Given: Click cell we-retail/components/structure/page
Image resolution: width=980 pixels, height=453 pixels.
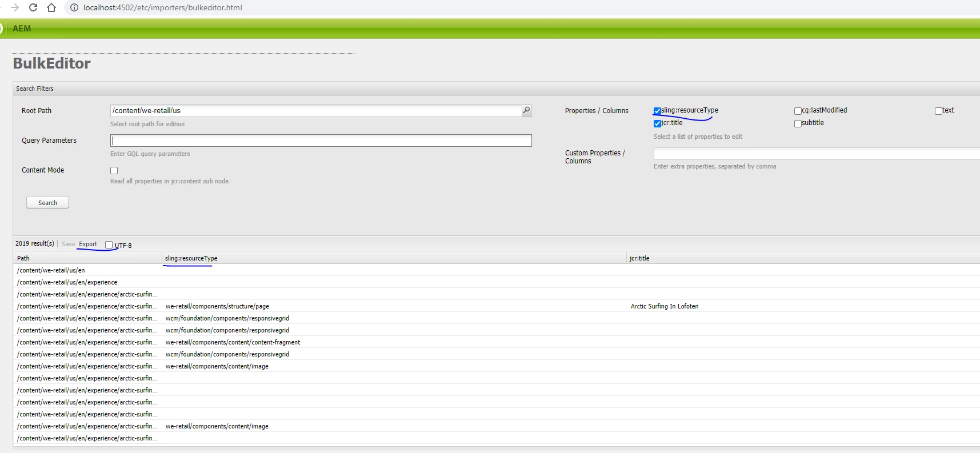Looking at the screenshot, I should click(x=217, y=306).
